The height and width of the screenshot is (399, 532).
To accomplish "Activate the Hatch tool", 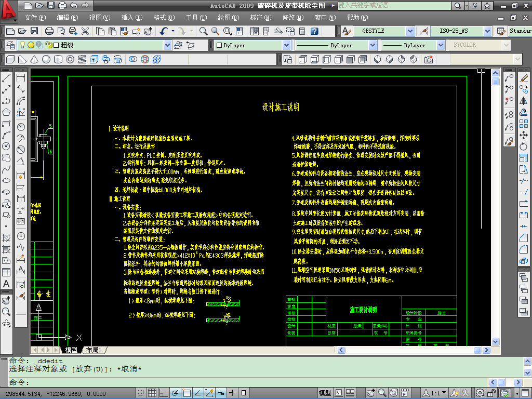I will 6,238.
